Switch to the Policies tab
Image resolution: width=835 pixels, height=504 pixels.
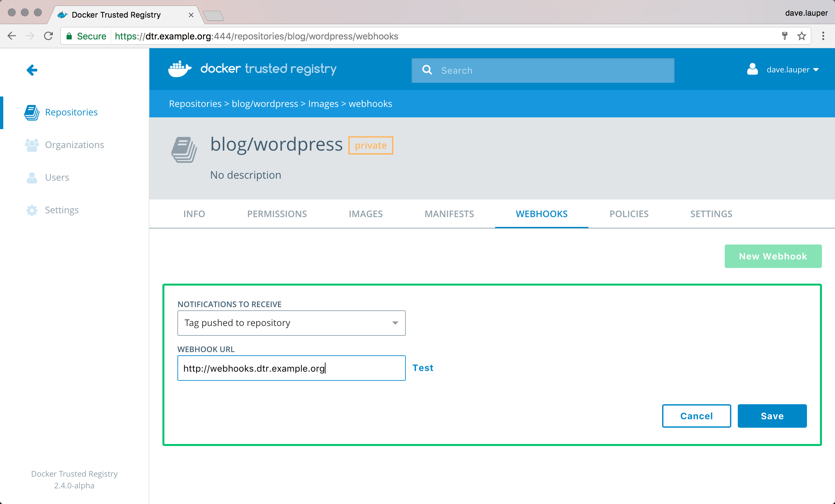click(629, 214)
